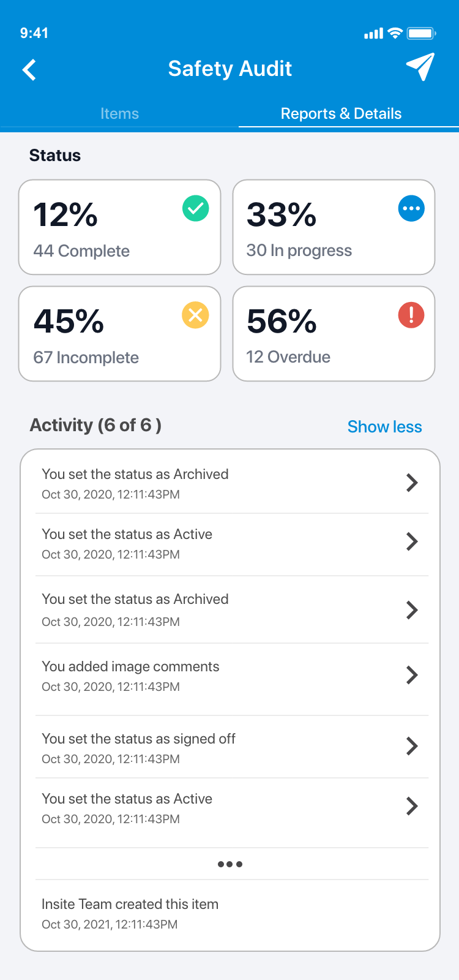Viewport: 459px width, 980px height.
Task: Open first Archived activity chevron
Action: click(412, 483)
